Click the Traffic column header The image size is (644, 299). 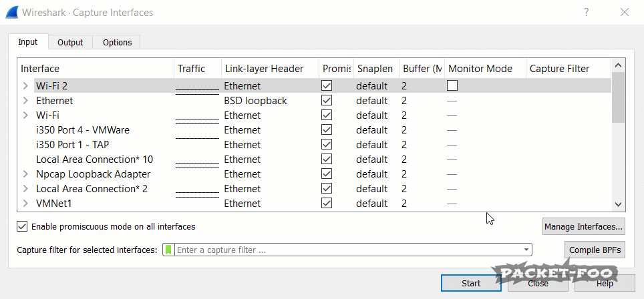pos(198,69)
